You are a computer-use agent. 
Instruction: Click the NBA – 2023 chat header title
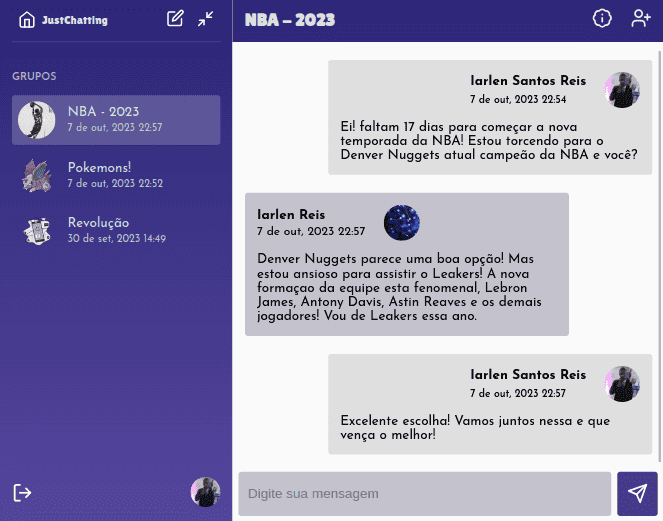pos(290,20)
